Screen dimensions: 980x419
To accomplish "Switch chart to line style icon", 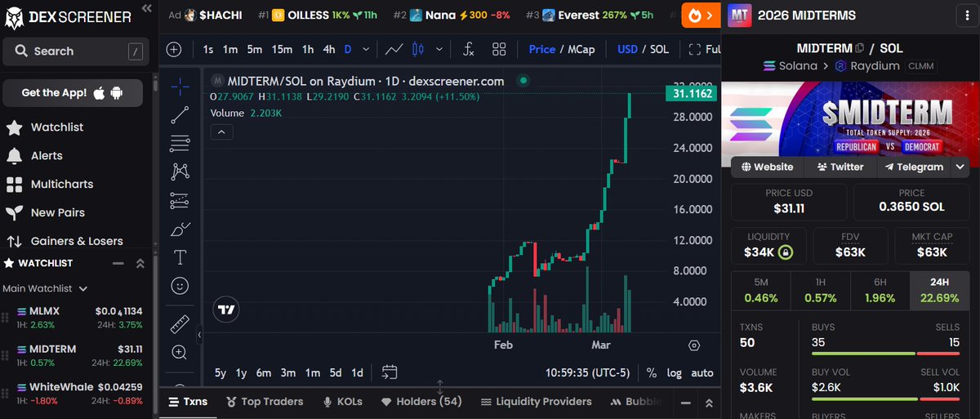I will pyautogui.click(x=394, y=49).
